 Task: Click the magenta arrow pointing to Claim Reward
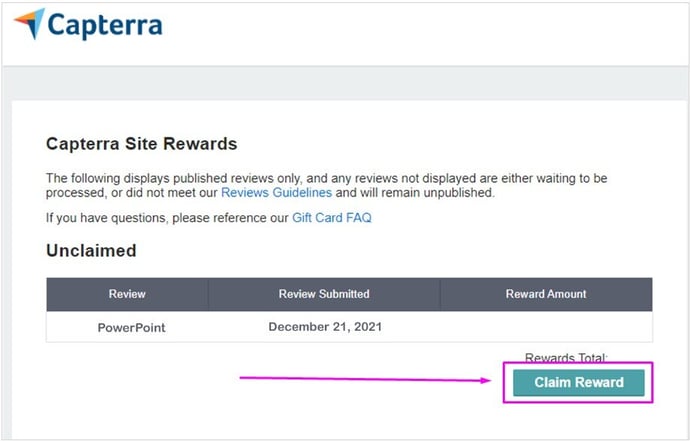pyautogui.click(x=365, y=379)
